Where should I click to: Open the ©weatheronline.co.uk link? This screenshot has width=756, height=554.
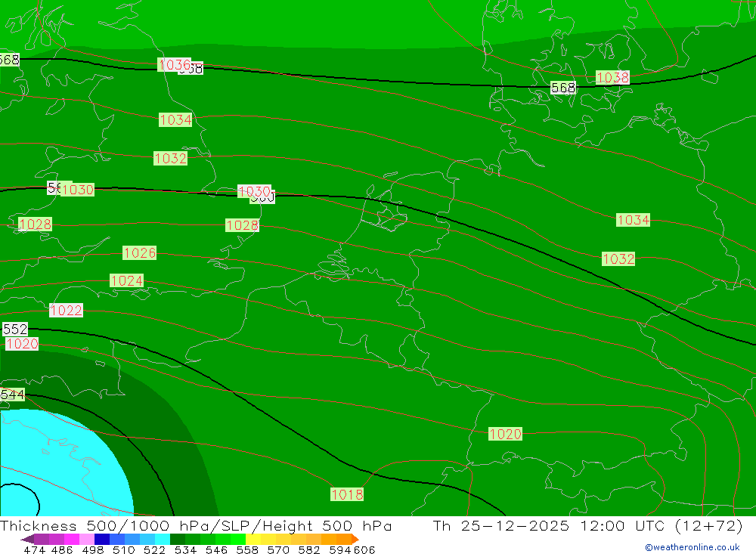pyautogui.click(x=692, y=547)
